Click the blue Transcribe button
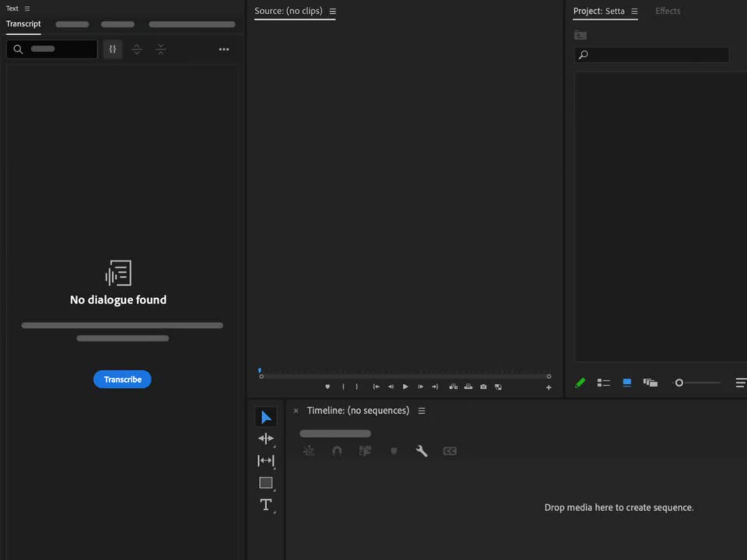Image resolution: width=747 pixels, height=560 pixels. pos(122,379)
